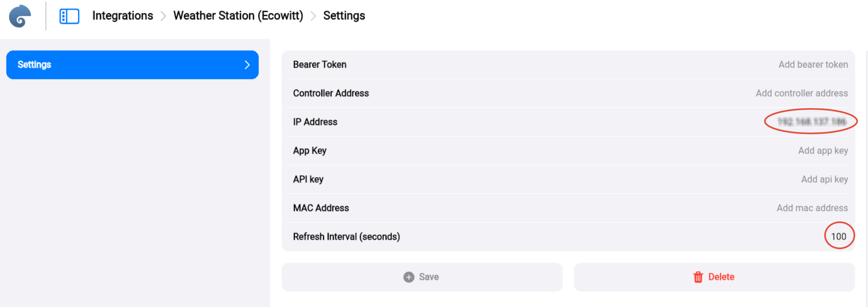
Task: Click the Add api key field
Action: (824, 179)
